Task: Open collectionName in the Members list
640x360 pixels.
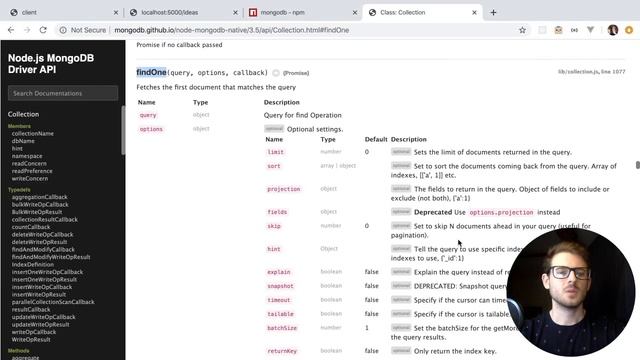Action: coord(33,133)
